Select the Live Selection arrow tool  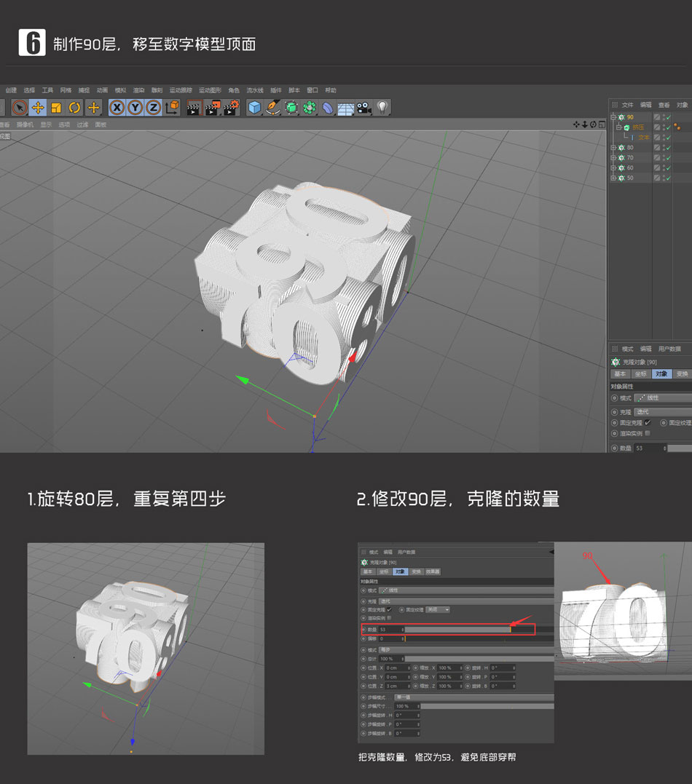pyautogui.click(x=20, y=108)
